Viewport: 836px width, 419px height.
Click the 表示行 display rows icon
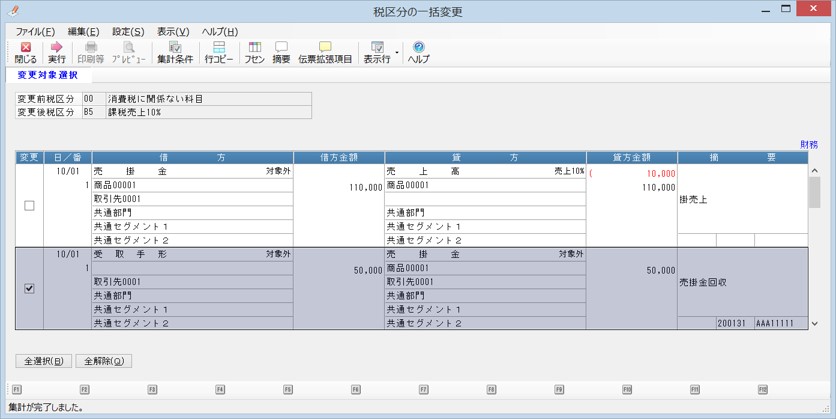click(377, 53)
